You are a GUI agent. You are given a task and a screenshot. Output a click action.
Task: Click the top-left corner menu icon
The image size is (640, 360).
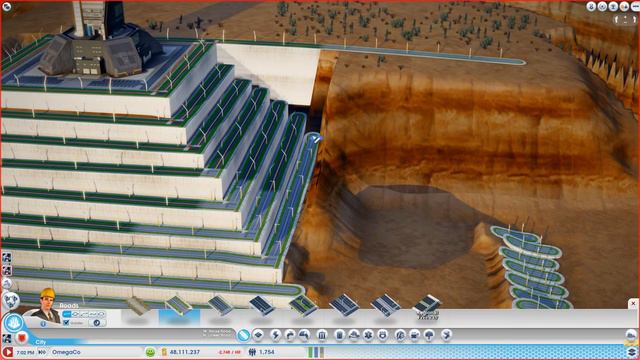coord(7,6)
